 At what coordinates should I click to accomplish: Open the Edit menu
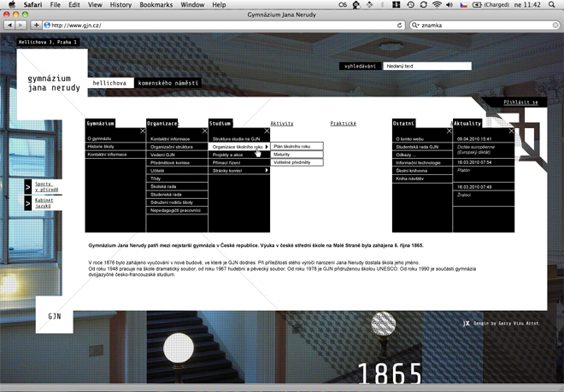click(x=74, y=4)
